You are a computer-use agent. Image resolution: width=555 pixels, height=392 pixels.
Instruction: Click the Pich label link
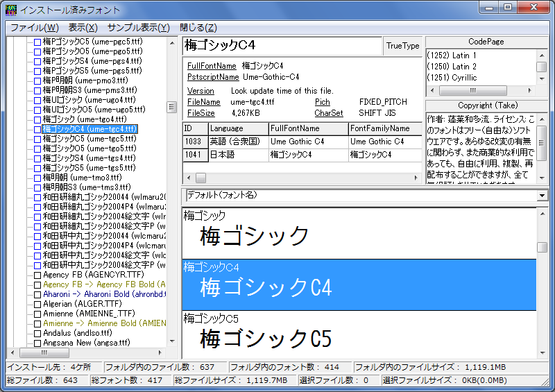(322, 102)
